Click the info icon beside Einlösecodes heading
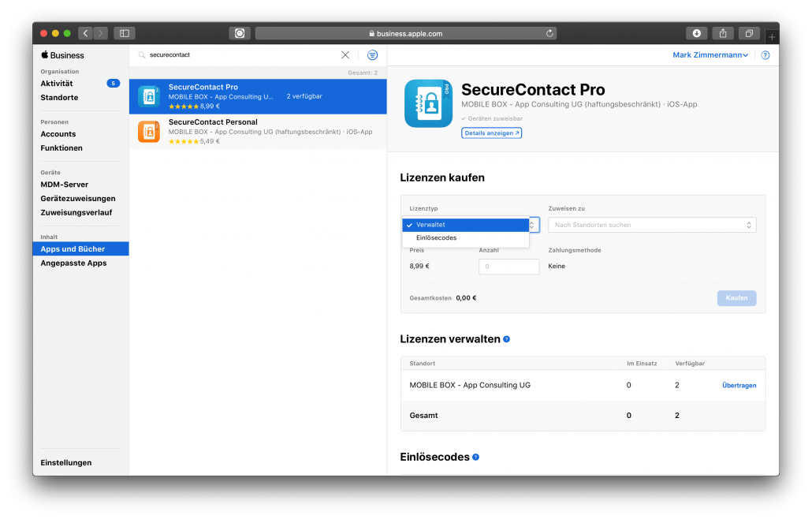The image size is (812, 519). point(475,457)
